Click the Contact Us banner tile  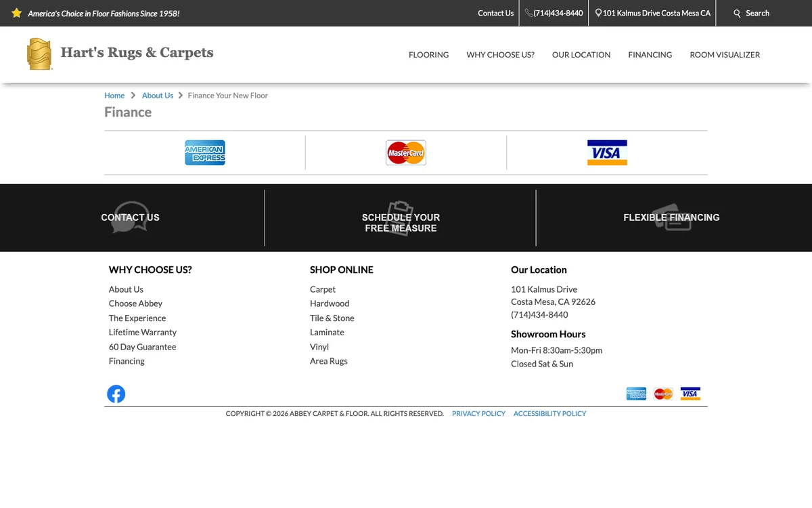(130, 217)
